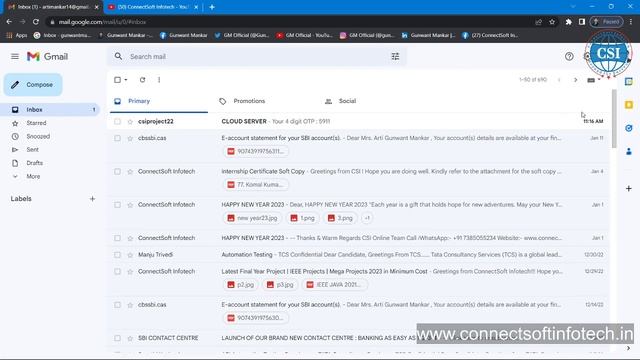This screenshot has height=360, width=640.
Task: Check the Manju Trivedi email checkbox
Action: pyautogui.click(x=118, y=255)
